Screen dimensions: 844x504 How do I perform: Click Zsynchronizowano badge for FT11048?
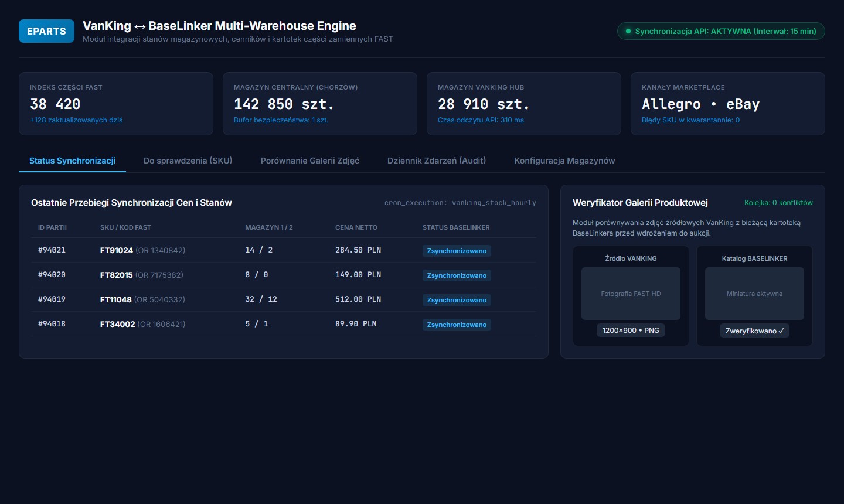tap(457, 300)
